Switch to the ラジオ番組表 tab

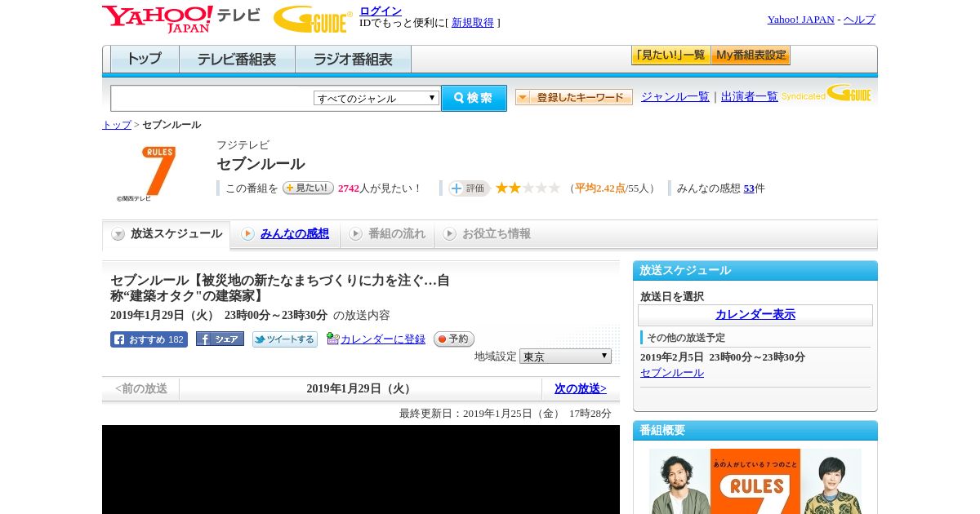point(353,59)
